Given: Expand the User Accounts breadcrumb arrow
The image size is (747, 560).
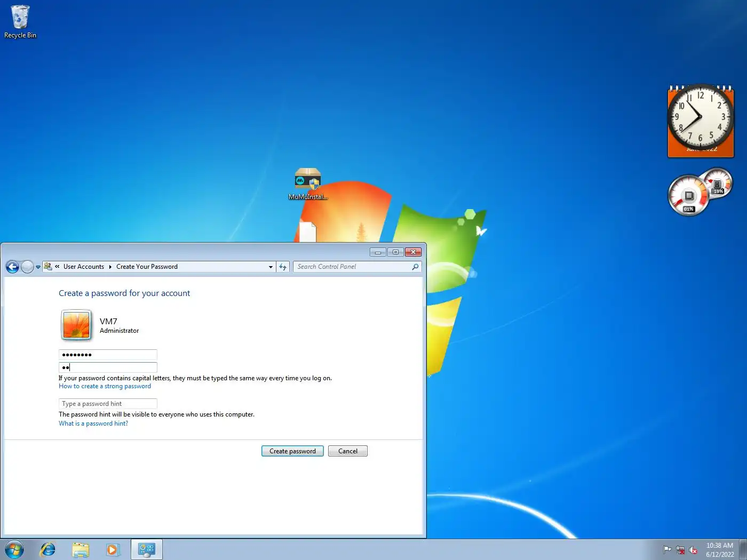Looking at the screenshot, I should click(x=110, y=267).
